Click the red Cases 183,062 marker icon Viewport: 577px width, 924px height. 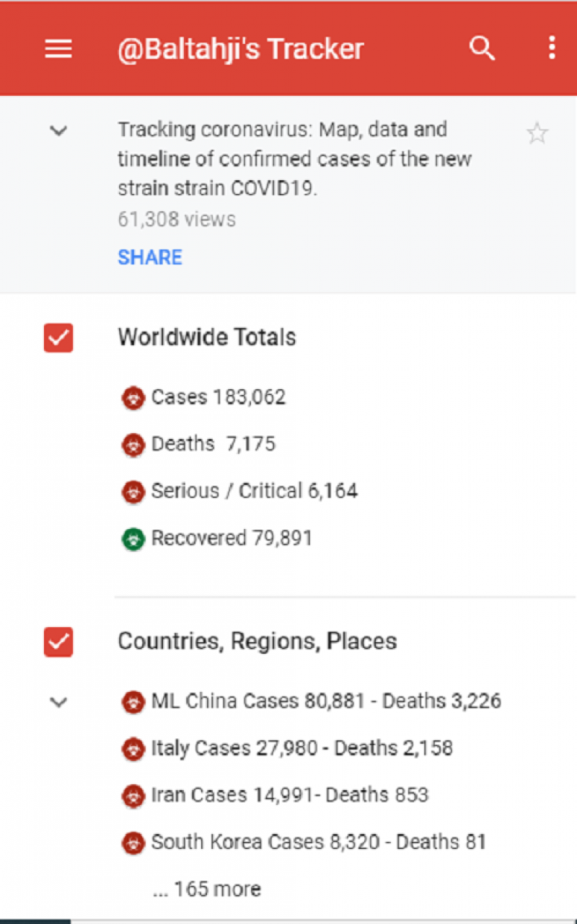(x=133, y=398)
